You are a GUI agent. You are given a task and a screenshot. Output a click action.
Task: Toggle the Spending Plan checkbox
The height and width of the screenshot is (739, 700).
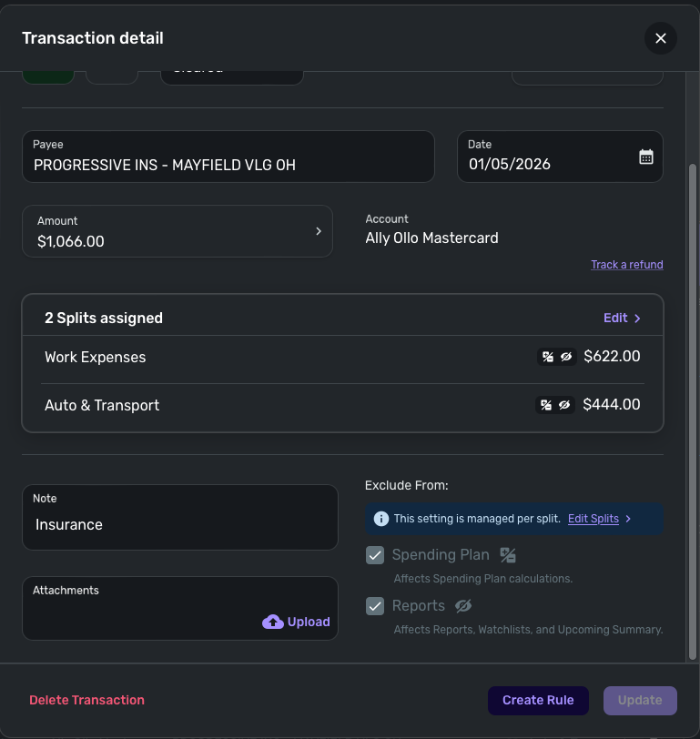(x=375, y=555)
